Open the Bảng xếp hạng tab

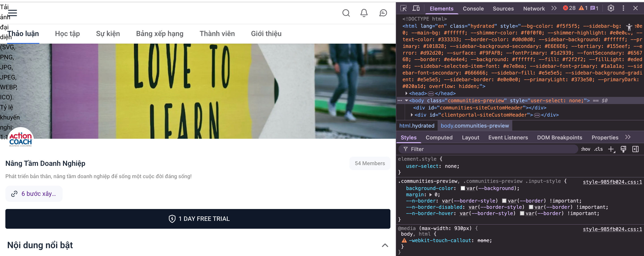[x=159, y=34]
